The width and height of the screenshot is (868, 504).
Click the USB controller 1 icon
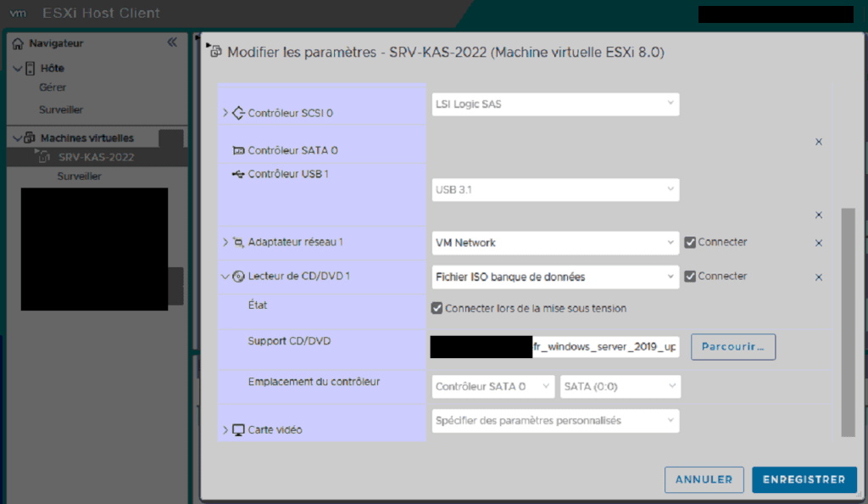click(x=238, y=174)
